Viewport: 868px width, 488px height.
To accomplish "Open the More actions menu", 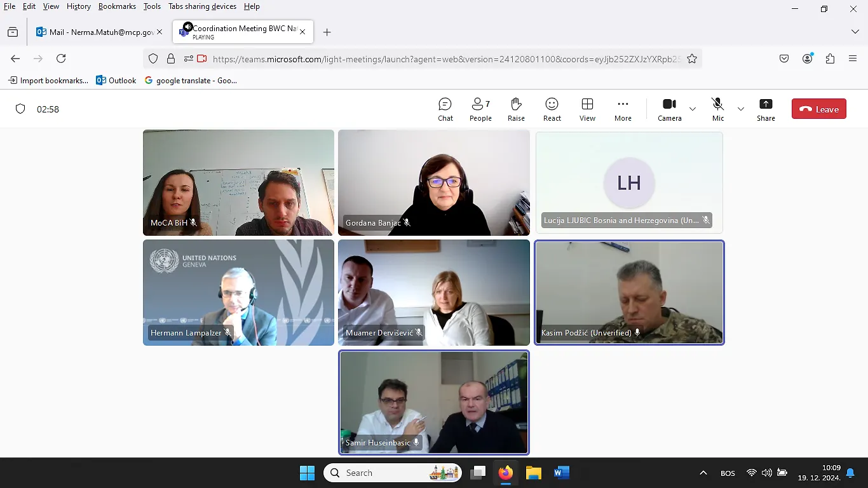I will pos(623,109).
